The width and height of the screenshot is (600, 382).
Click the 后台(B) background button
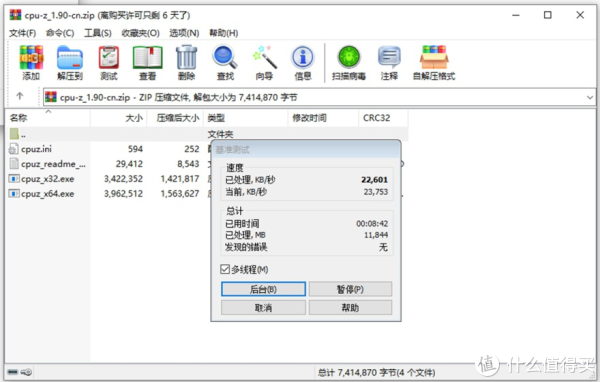pos(263,289)
